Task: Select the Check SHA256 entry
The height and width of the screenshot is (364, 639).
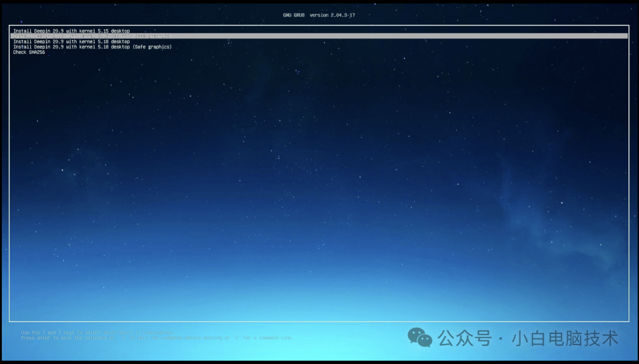Action: [x=29, y=52]
